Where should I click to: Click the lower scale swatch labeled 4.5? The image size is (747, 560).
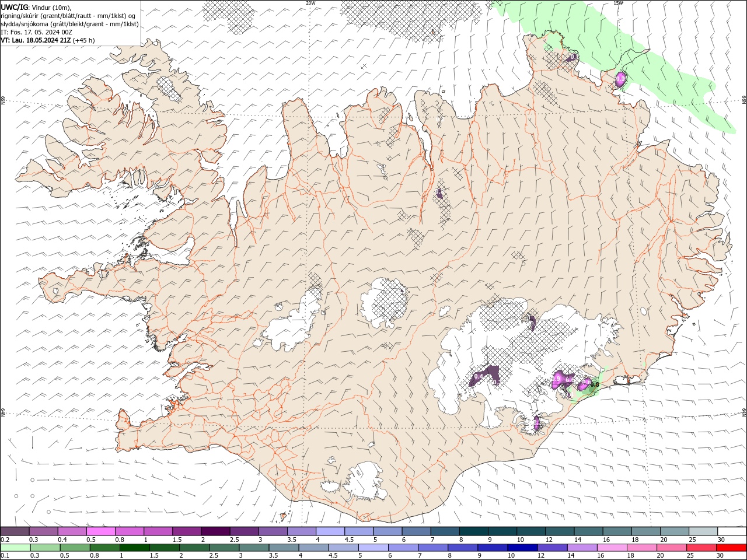pos(343,548)
